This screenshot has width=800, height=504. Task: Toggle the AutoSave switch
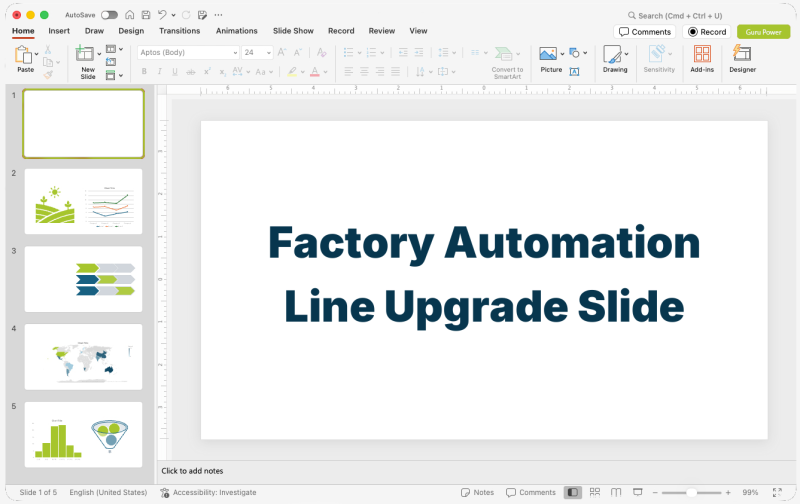[x=109, y=15]
